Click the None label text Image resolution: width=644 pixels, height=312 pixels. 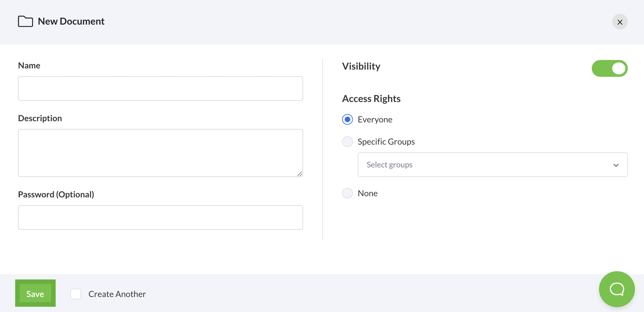click(x=368, y=193)
